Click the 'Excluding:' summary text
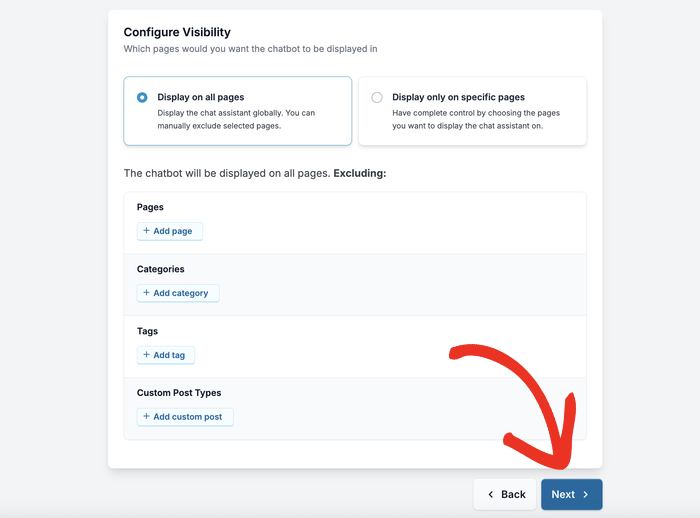Viewport: 700px width, 518px height. point(359,173)
